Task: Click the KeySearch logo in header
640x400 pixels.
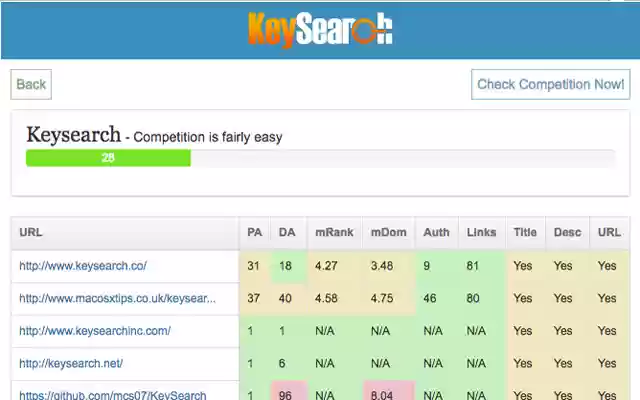Action: 320,29
